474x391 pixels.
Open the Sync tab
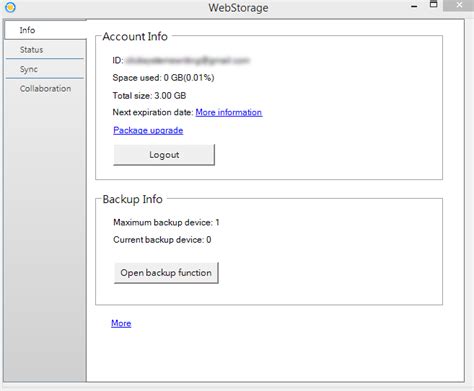click(x=45, y=69)
